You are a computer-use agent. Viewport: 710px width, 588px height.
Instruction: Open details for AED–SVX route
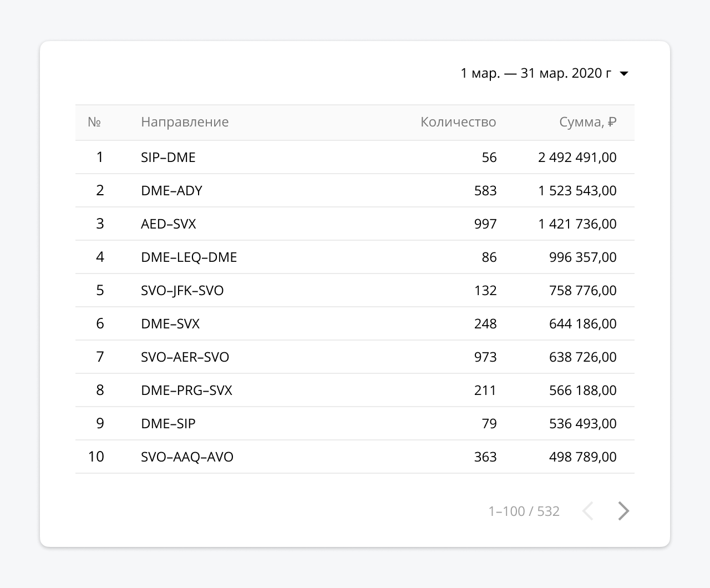coord(169,224)
